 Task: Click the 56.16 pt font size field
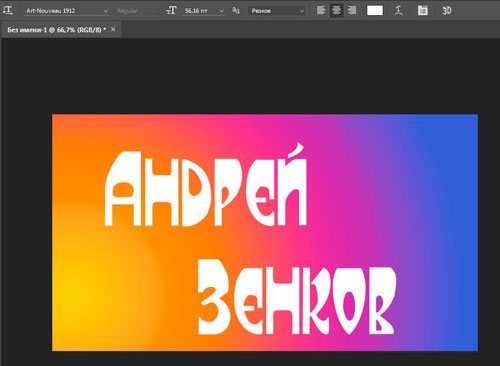200,11
